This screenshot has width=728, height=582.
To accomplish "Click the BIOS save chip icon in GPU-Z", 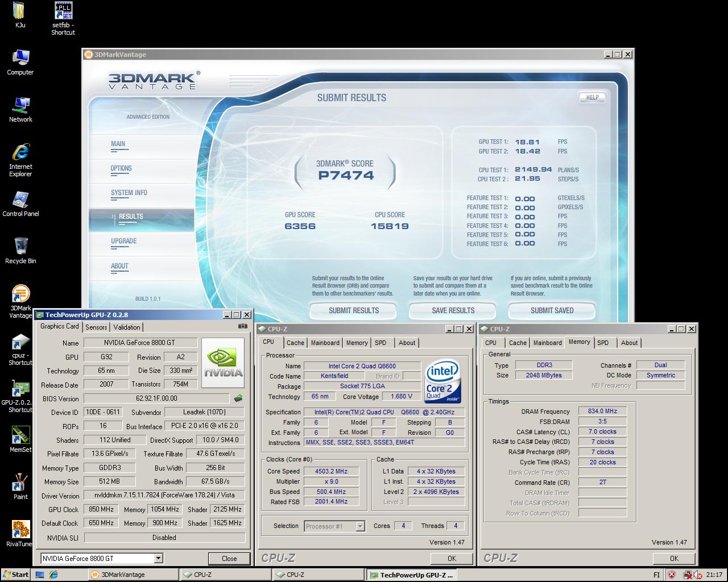I will point(238,398).
